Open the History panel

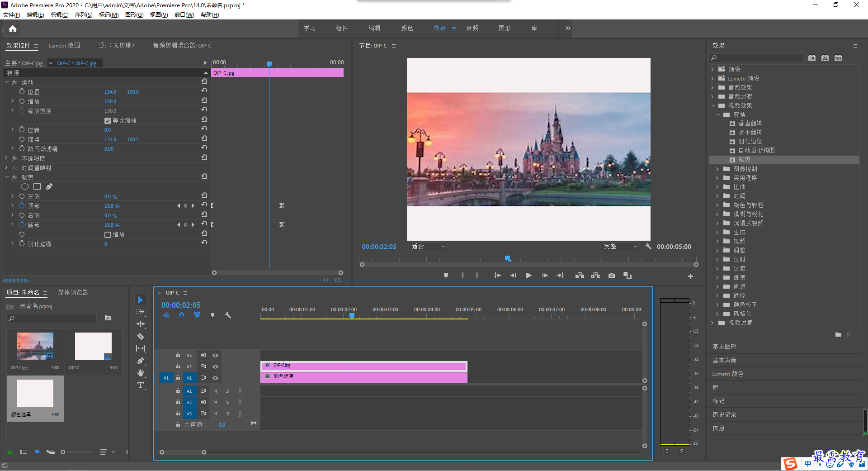tap(724, 414)
